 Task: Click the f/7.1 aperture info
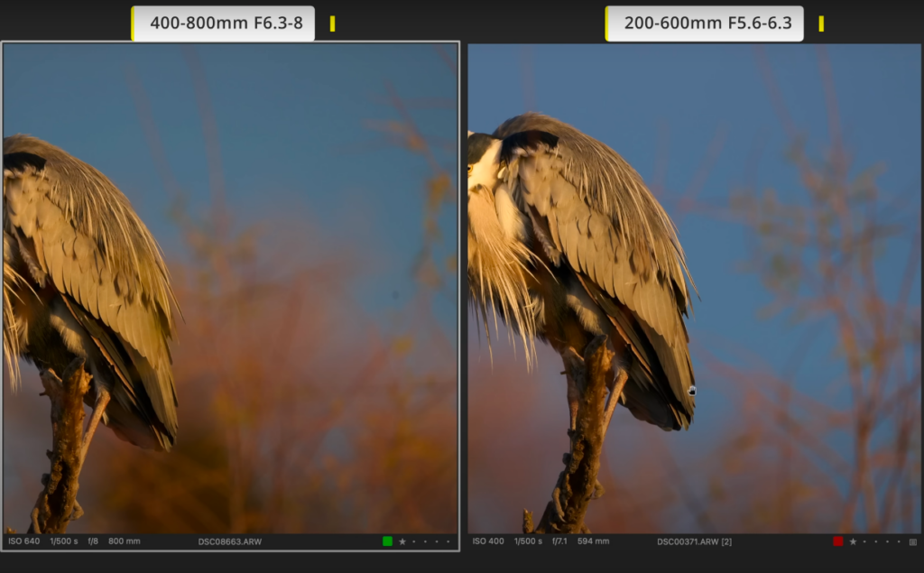(562, 541)
